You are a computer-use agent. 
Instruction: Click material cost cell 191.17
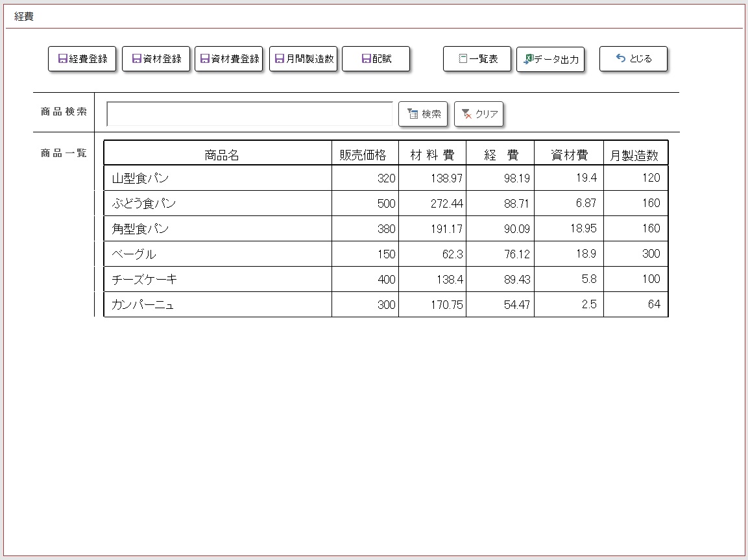(433, 228)
